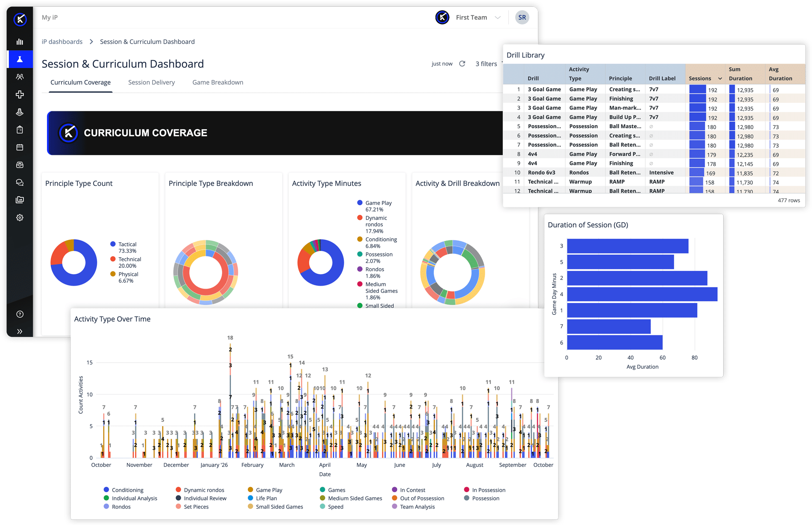Click the Principle column header
This screenshot has height=526, width=812.
620,79
